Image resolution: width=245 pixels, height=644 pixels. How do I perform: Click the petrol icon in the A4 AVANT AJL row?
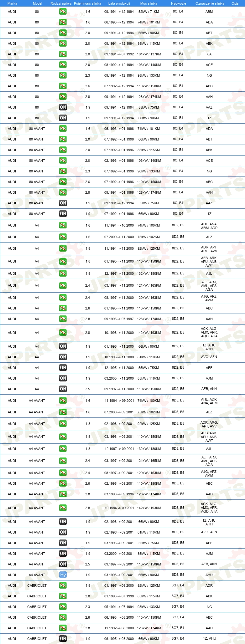click(63, 449)
